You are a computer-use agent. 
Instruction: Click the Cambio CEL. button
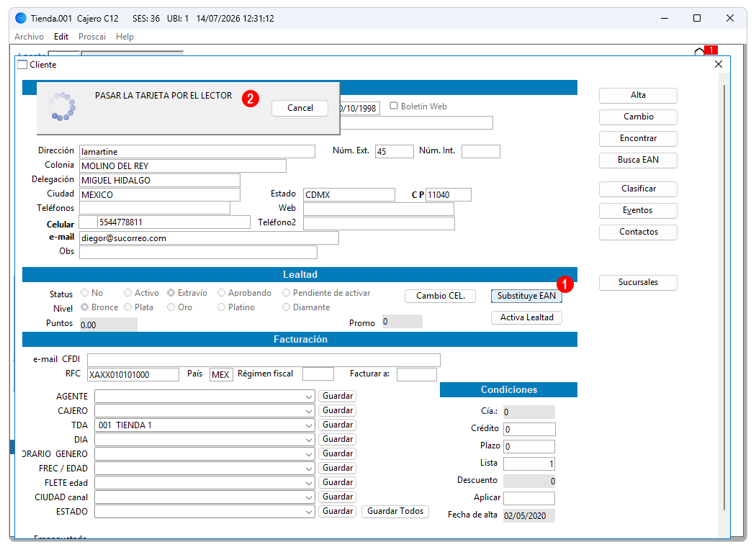click(x=440, y=296)
